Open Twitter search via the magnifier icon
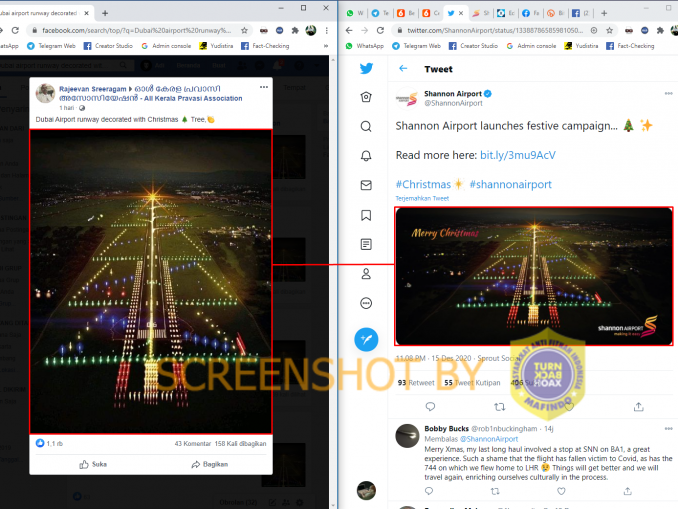678x509 pixels. 366,126
